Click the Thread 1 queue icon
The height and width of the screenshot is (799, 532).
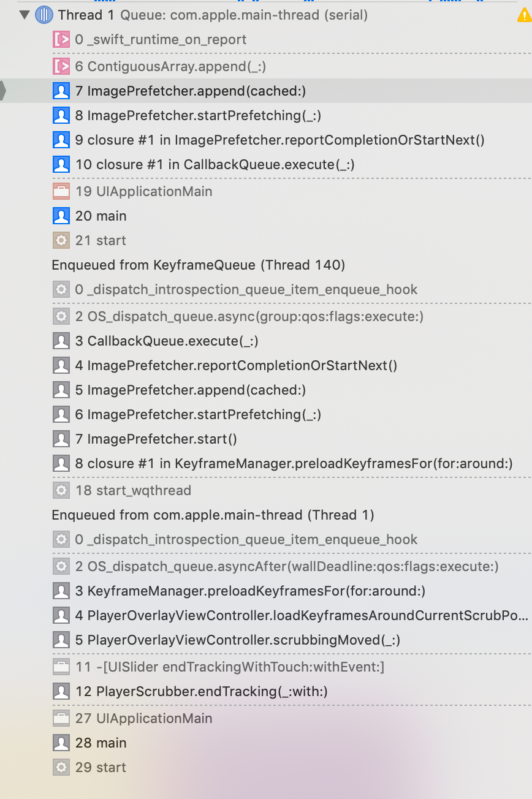pos(42,15)
